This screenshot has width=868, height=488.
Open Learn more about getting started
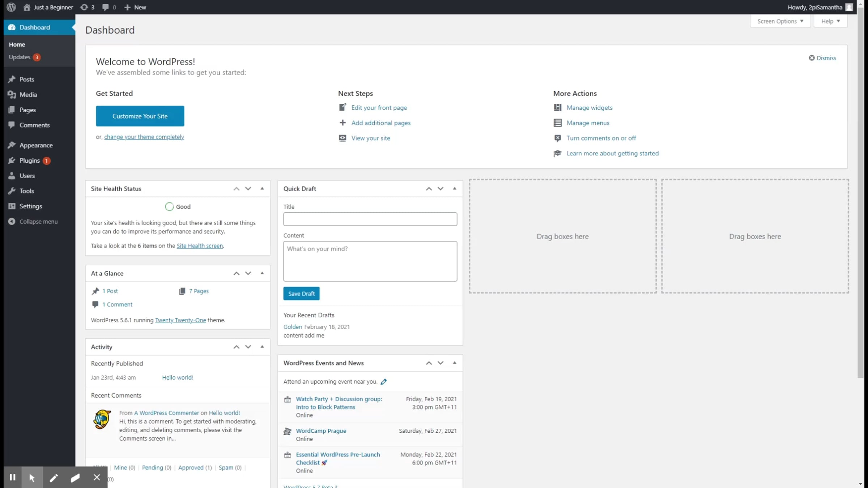tap(613, 153)
